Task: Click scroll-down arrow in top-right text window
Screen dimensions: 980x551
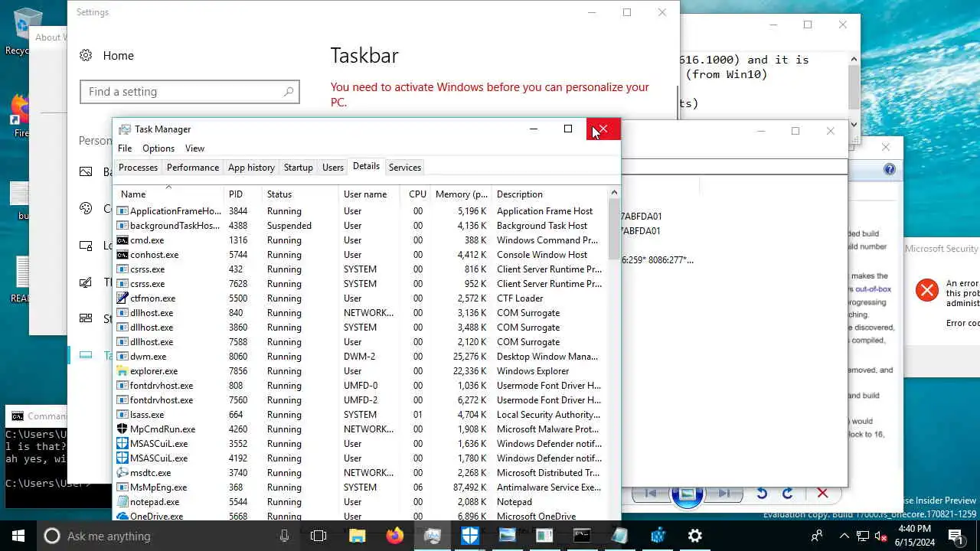Action: tap(854, 124)
